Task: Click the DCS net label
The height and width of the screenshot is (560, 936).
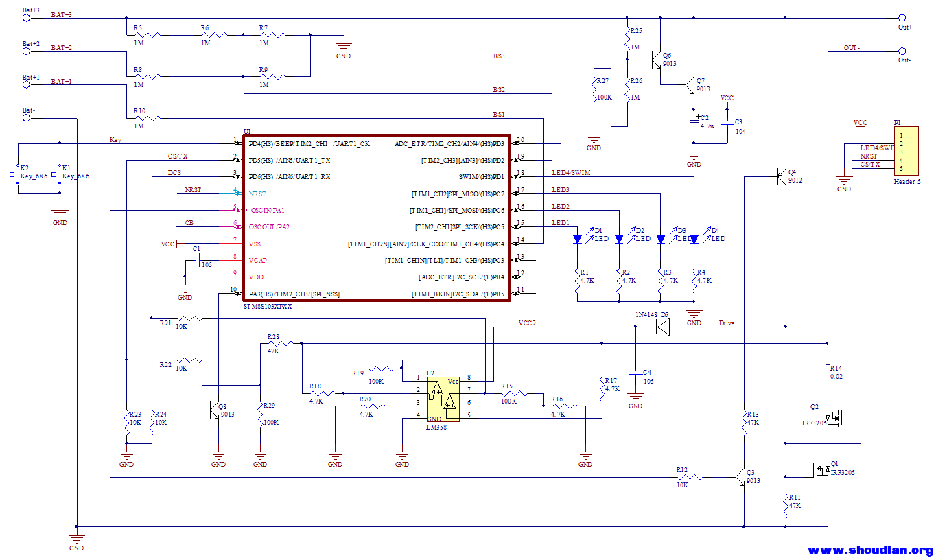Action: point(174,172)
